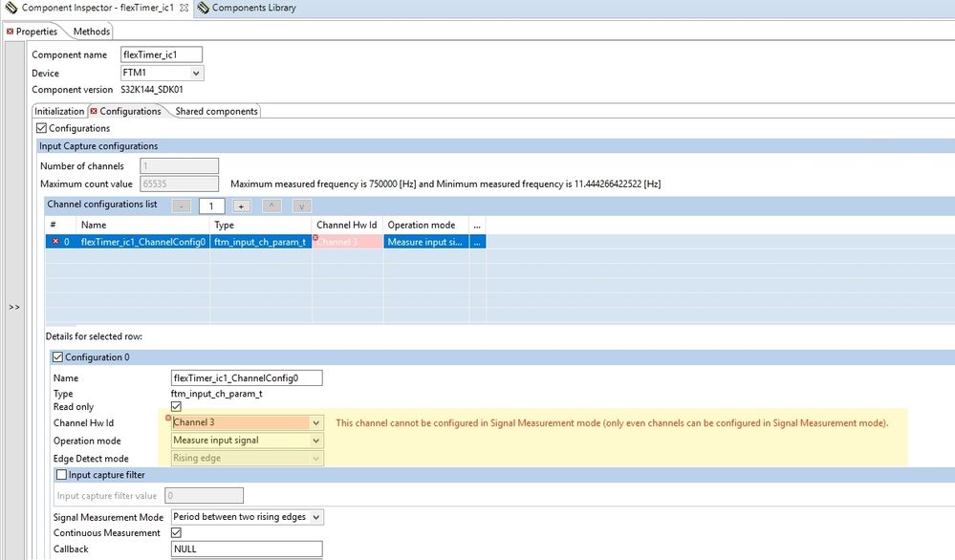Toggle the Read only checkbox
This screenshot has width=955, height=560.
coord(176,406)
